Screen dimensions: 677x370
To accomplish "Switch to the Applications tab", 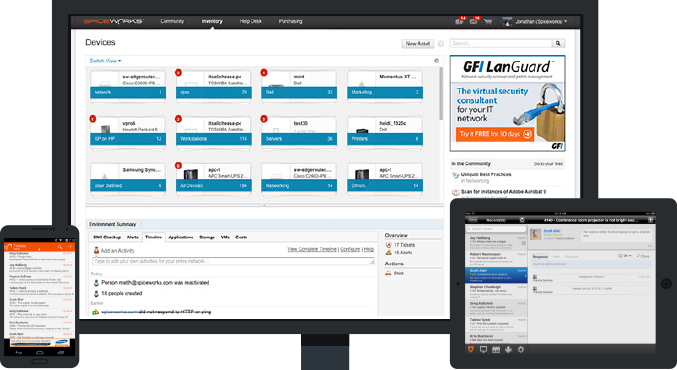I will pos(180,237).
